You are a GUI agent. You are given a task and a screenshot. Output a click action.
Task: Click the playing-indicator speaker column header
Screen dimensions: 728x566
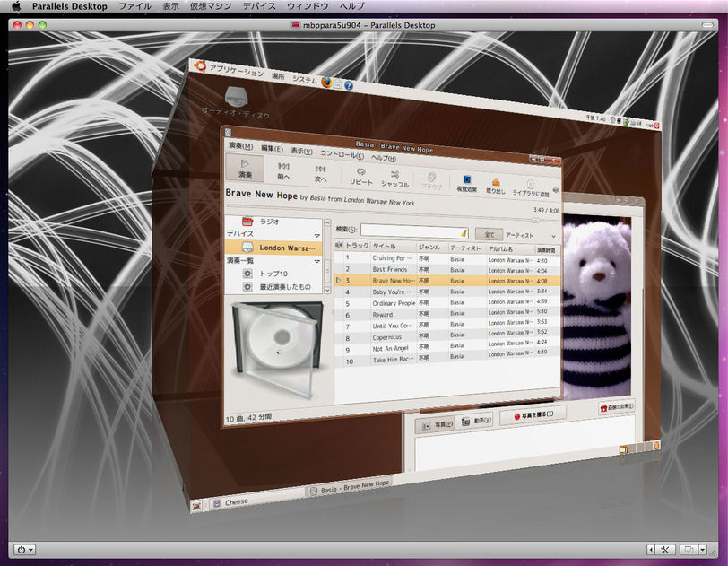[339, 245]
